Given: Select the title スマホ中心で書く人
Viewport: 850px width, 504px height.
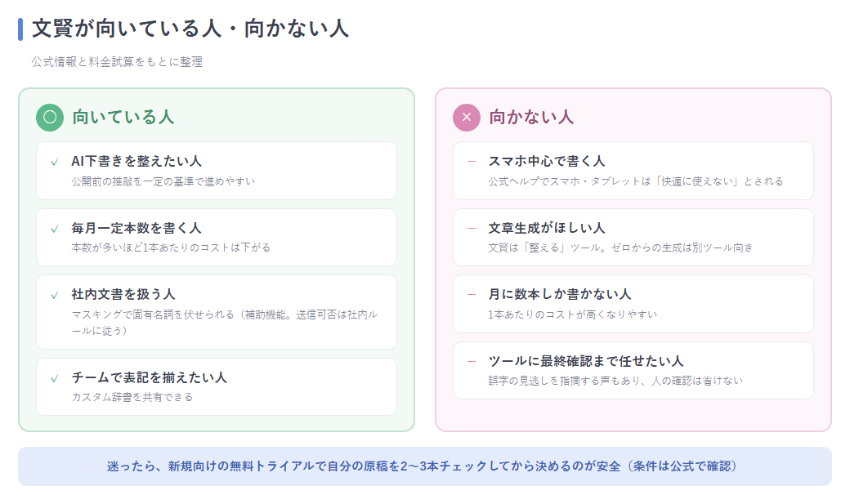Looking at the screenshot, I should click(x=547, y=161).
